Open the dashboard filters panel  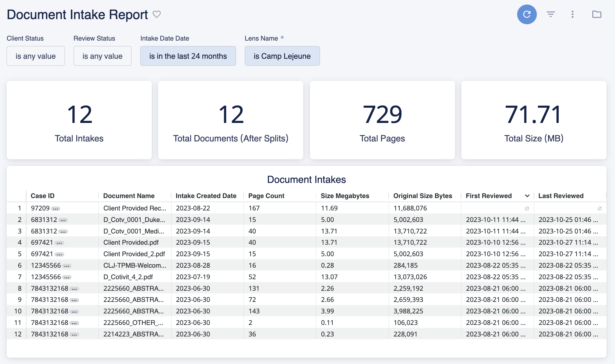coord(550,14)
